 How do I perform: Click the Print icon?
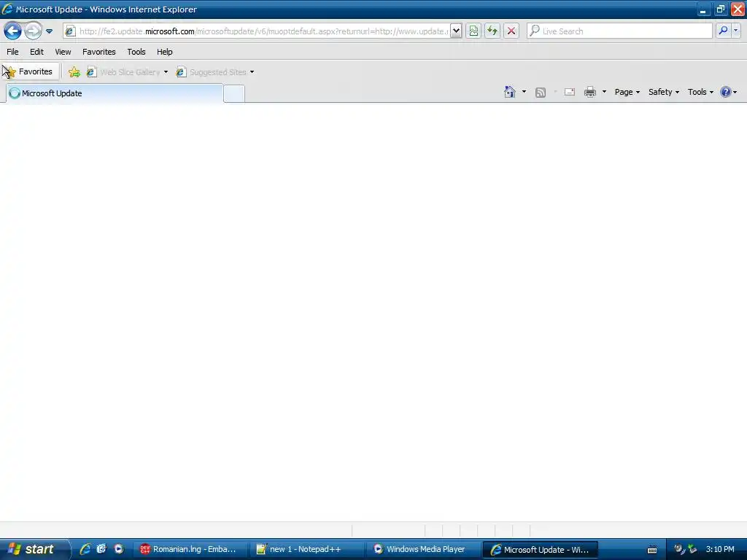[x=590, y=93]
